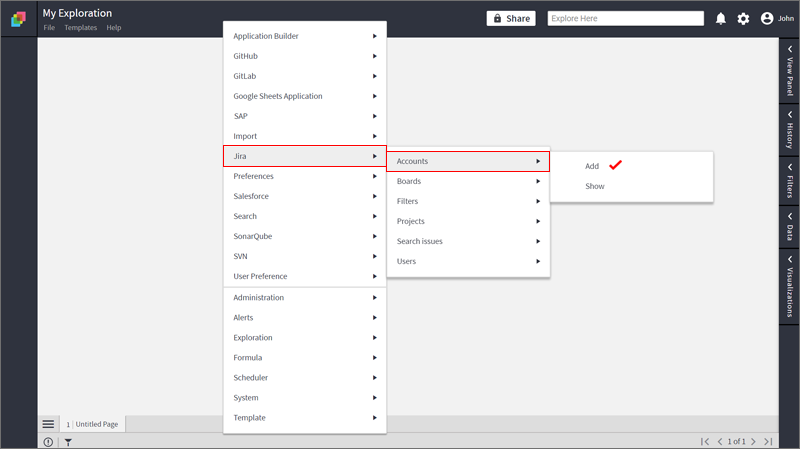Open Projects in Jira submenu
Screen dimensions: 800x449
[x=468, y=221]
